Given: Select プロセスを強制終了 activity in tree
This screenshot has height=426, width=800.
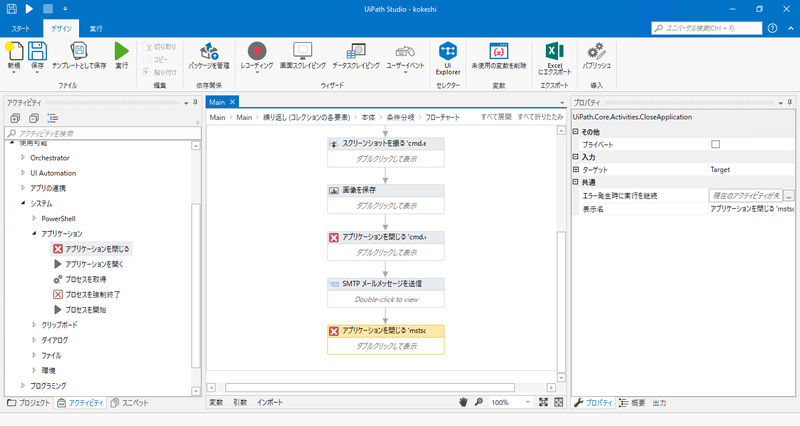Looking at the screenshot, I should click(x=87, y=294).
